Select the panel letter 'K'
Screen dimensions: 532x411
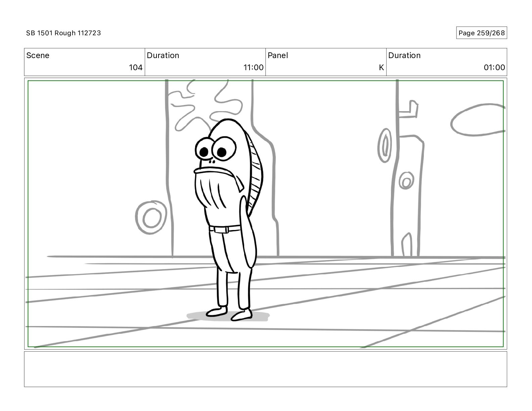tap(381, 67)
